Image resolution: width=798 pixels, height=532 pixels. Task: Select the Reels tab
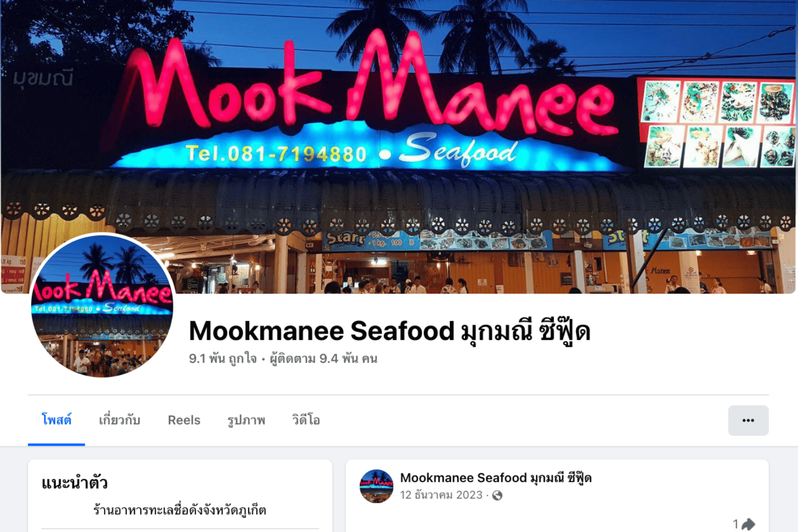tap(184, 420)
